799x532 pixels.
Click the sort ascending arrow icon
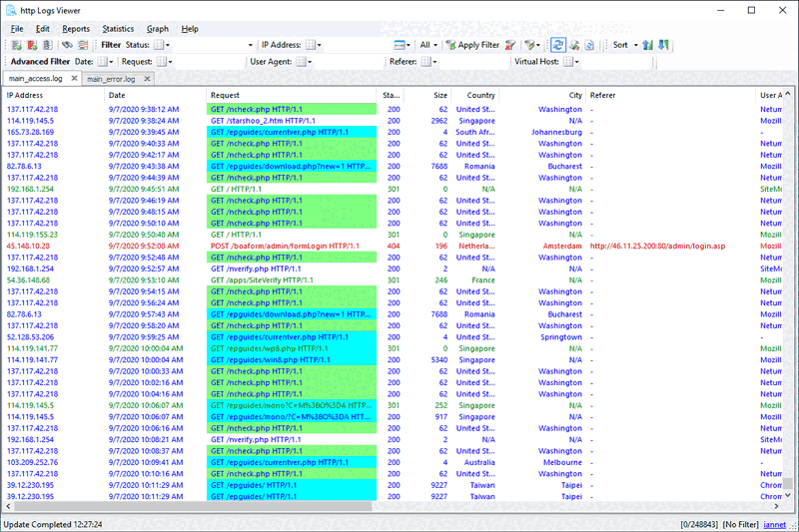647,45
